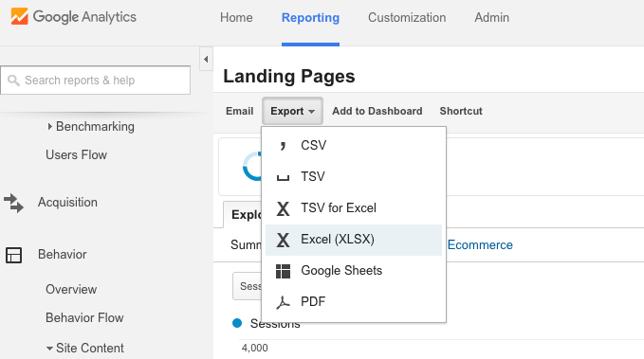The width and height of the screenshot is (644, 359).
Task: Export report as PDF
Action: [354, 302]
